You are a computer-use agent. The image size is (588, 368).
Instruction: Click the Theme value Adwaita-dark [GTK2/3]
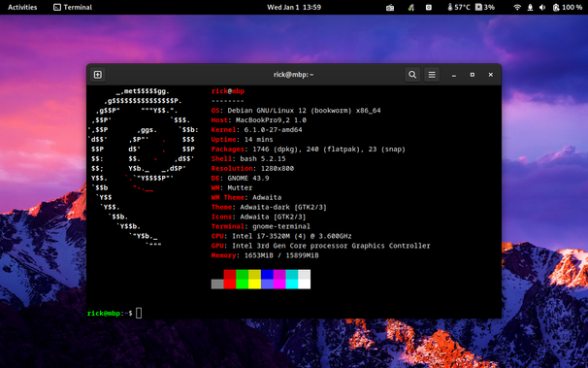click(283, 207)
